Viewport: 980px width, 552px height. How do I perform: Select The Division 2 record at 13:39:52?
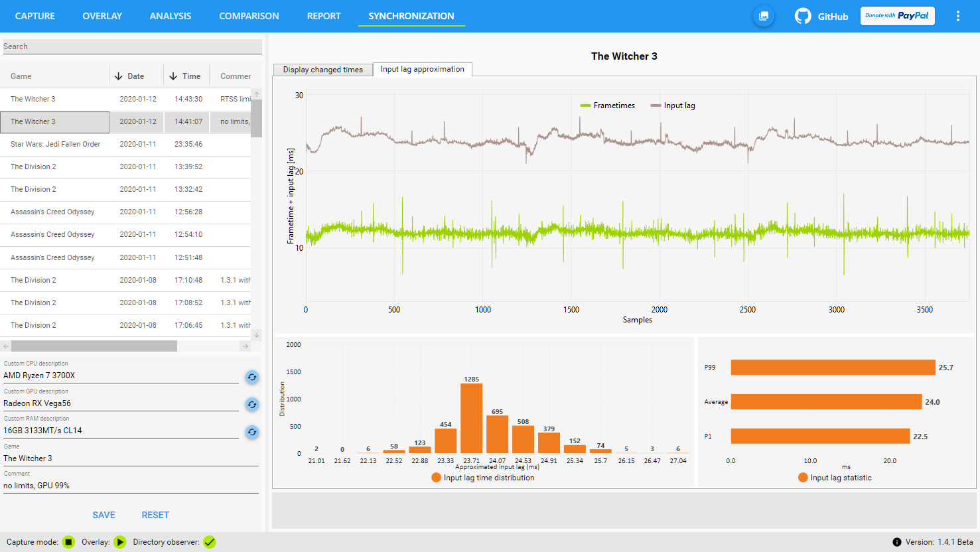125,167
